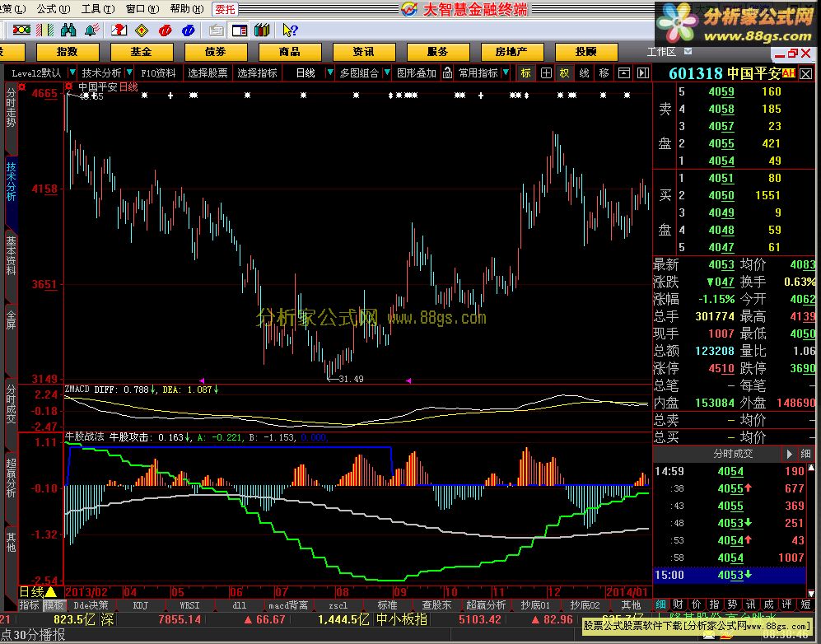Click the F10资料 button
This screenshot has height=644, width=821.
[x=158, y=72]
